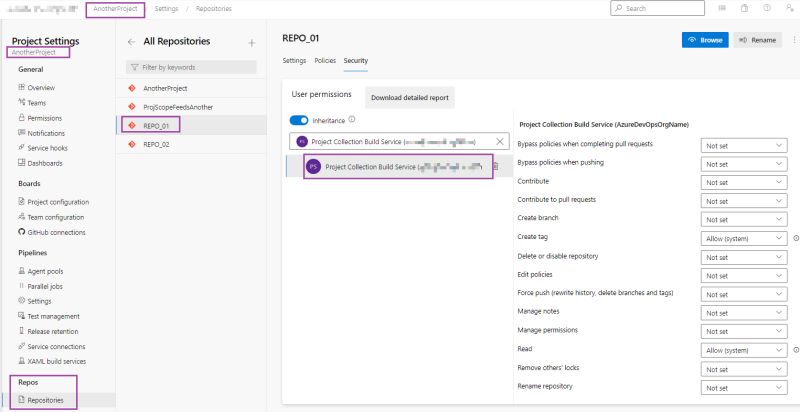This screenshot has height=412, width=800.
Task: Open Force push permission dropdown
Action: point(744,295)
